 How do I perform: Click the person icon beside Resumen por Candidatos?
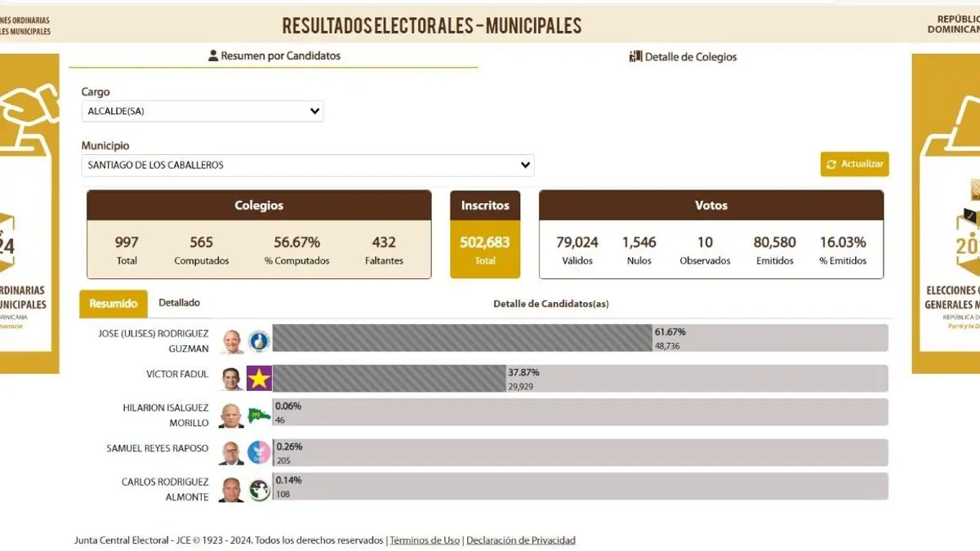[213, 56]
